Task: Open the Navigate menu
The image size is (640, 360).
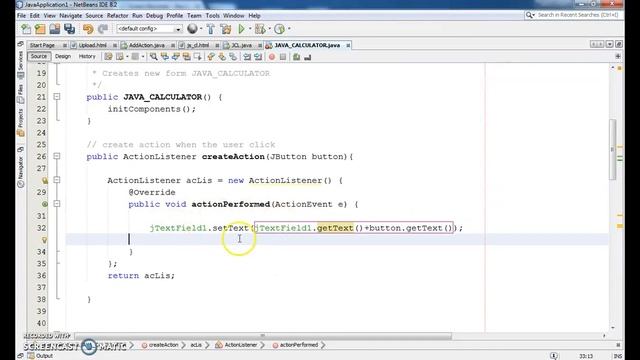Action: [x=71, y=16]
